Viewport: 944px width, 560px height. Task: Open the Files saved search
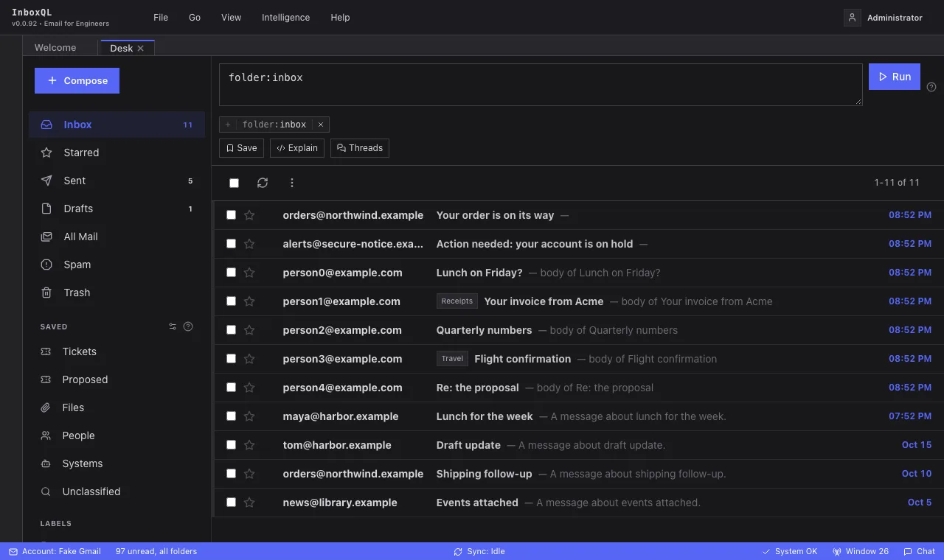point(117,407)
